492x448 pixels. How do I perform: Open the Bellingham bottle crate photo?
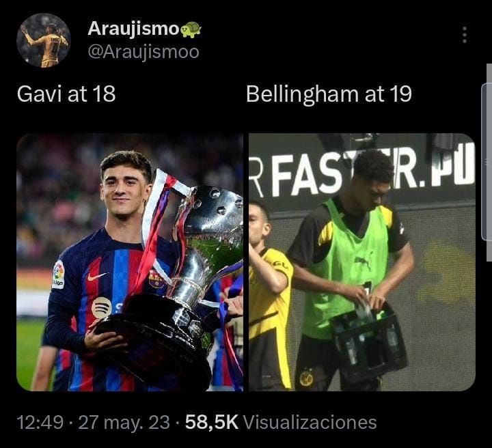362,262
